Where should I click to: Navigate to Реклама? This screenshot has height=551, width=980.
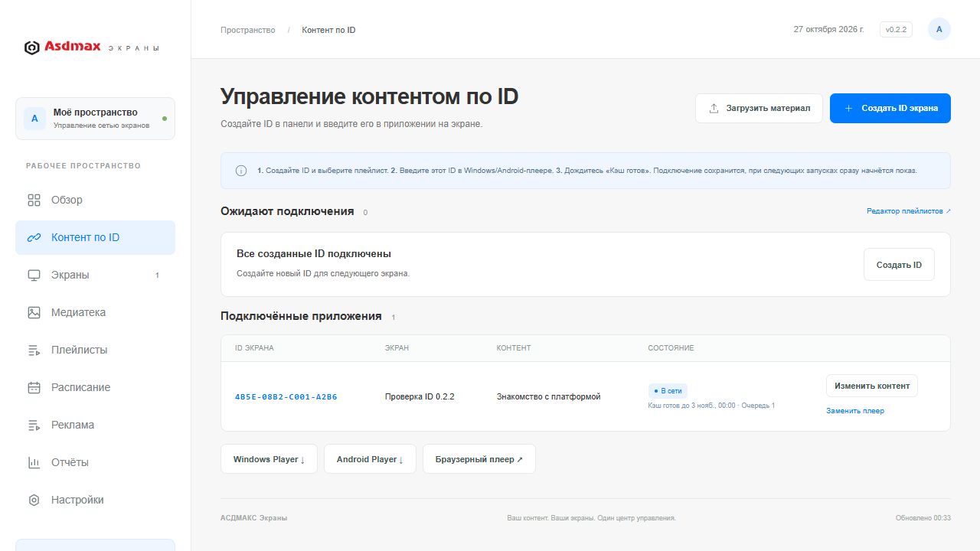pos(95,425)
